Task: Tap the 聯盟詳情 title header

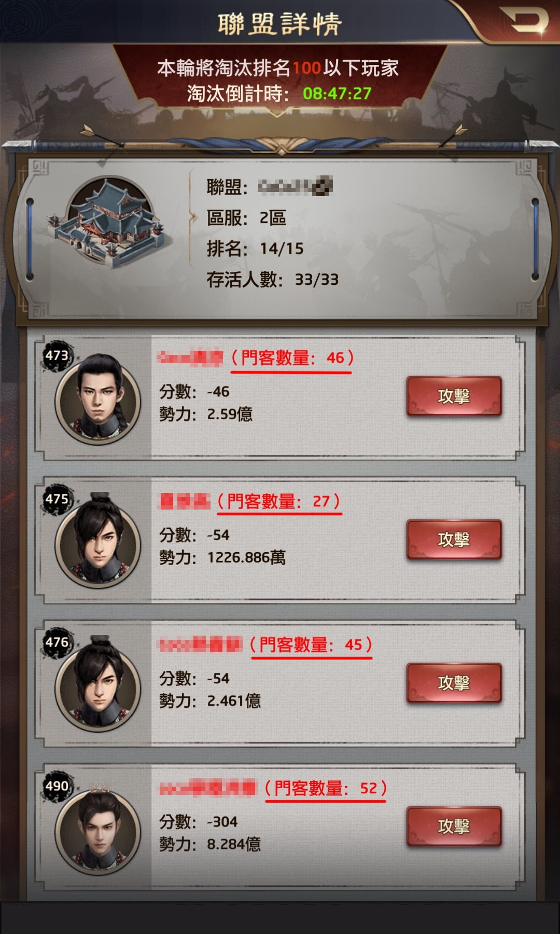Action: (x=280, y=24)
